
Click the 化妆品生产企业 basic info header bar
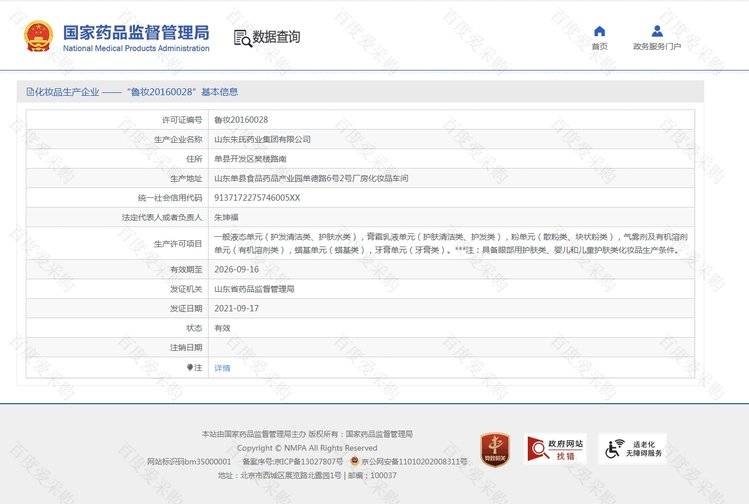point(364,92)
